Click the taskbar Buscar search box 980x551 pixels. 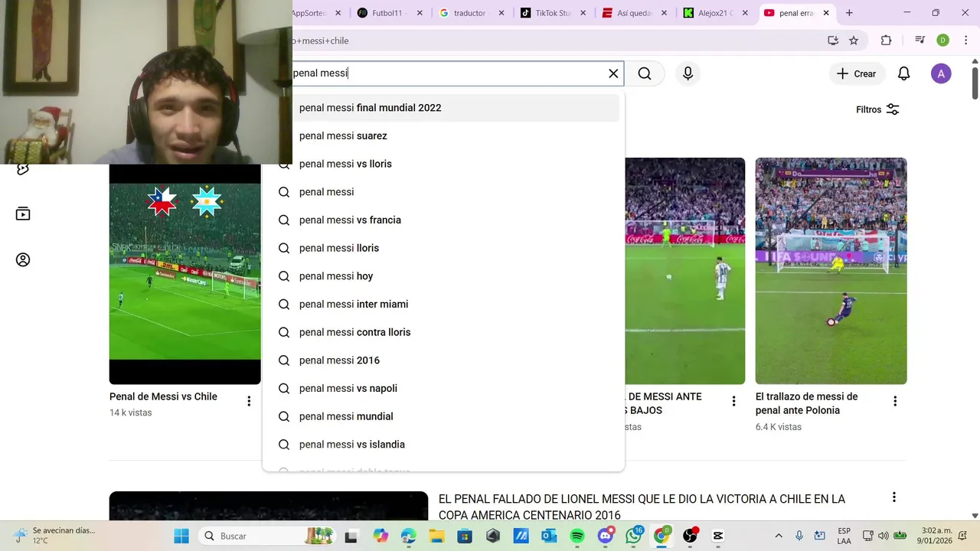coord(268,536)
